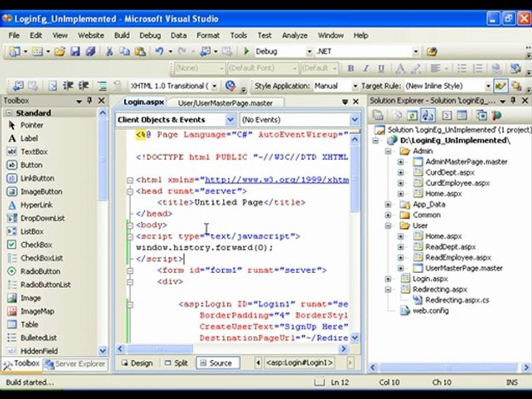
Task: Click the asp:Login#Login1 tag breadcrumb
Action: tap(299, 363)
